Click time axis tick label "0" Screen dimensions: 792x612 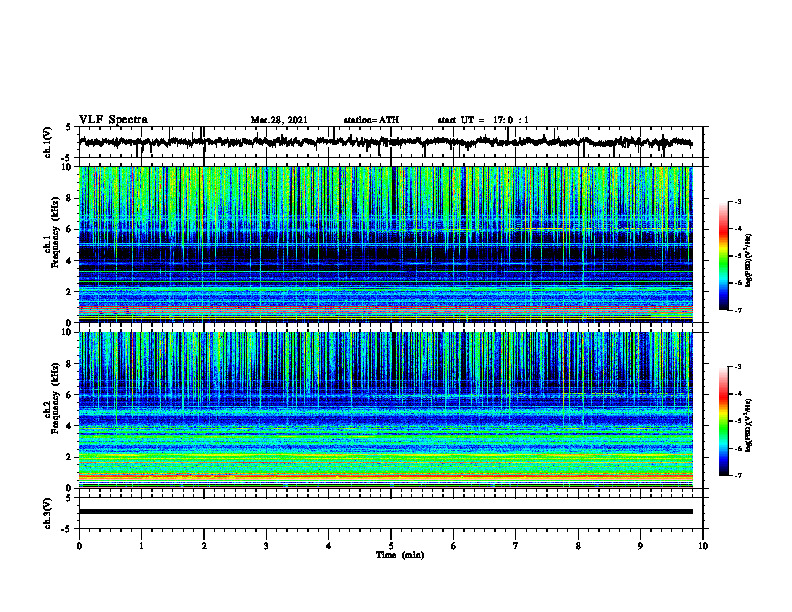[x=79, y=546]
